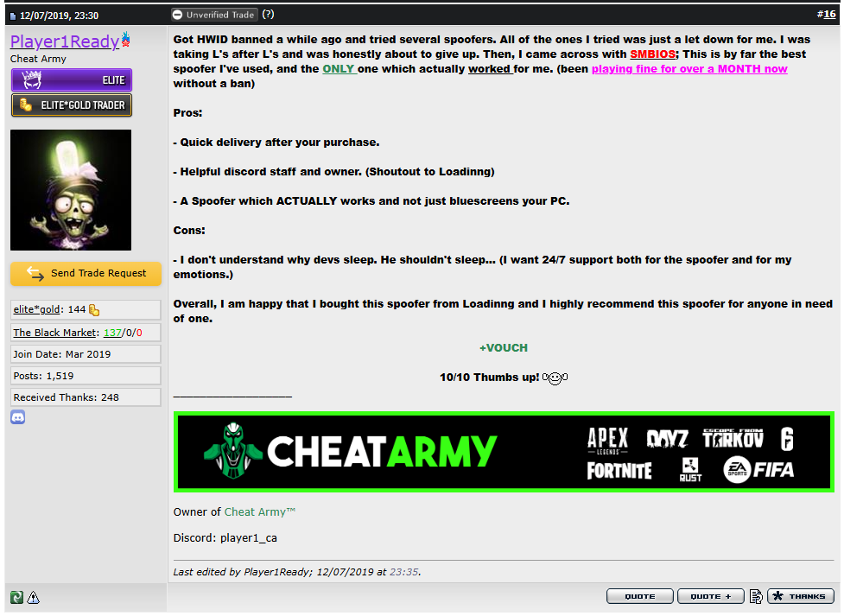Toggle multi-quote with the QUOTE + button
The height and width of the screenshot is (616, 844).
click(710, 596)
